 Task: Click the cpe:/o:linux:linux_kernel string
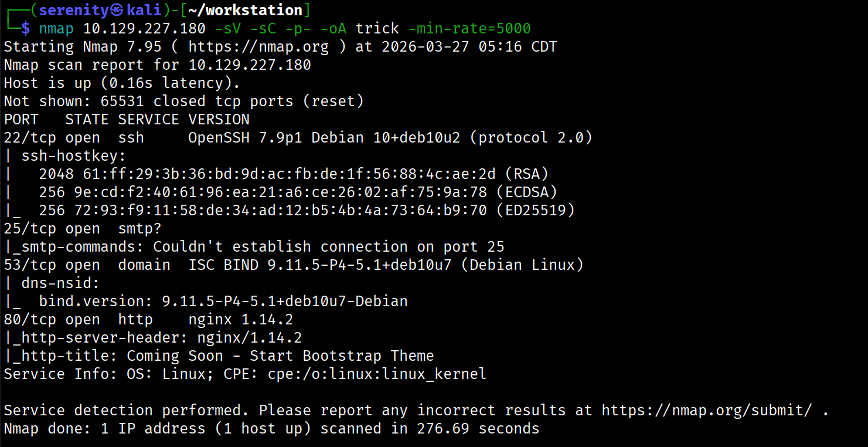[x=377, y=374]
